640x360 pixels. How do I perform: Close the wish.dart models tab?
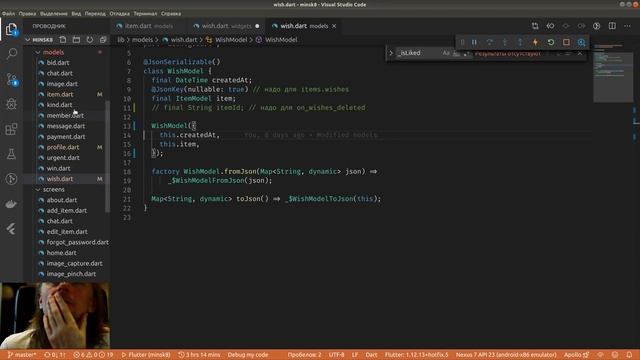point(334,26)
